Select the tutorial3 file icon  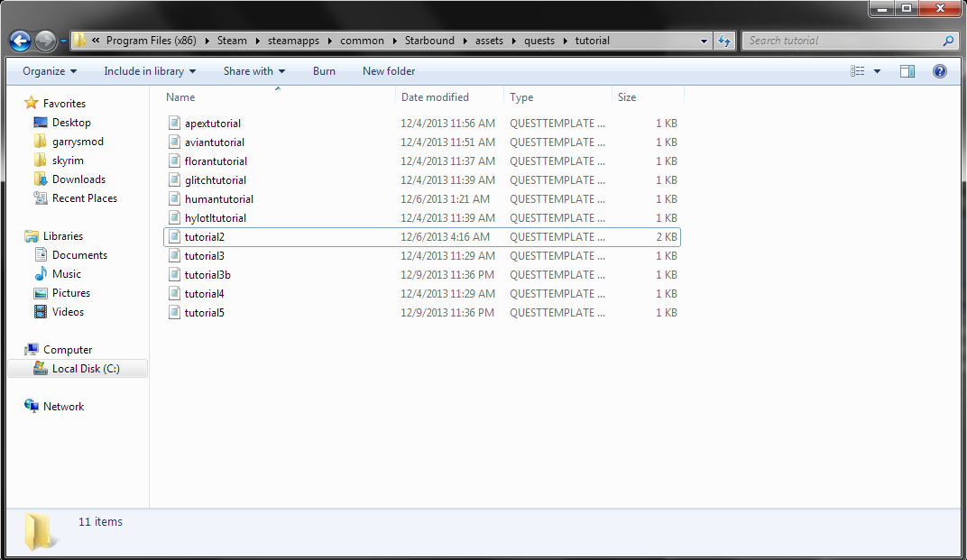pos(174,255)
